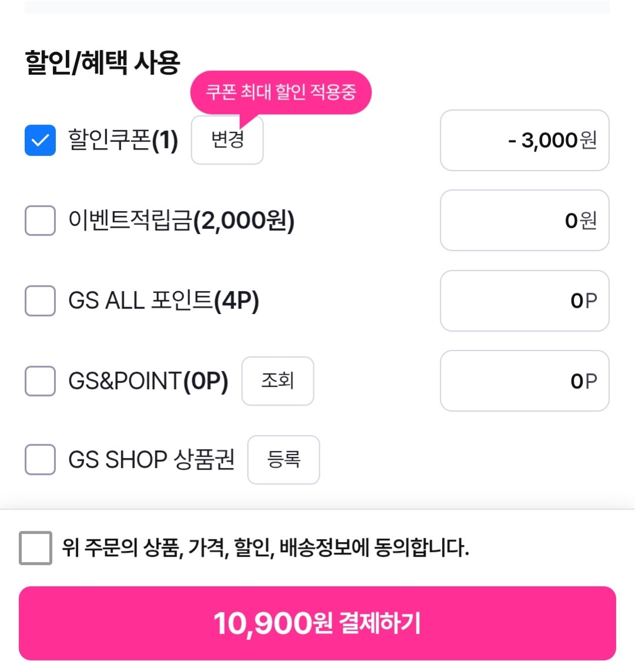Enable the 이벤트적립금(2,000원) checkbox
The width and height of the screenshot is (635, 672).
[x=40, y=220]
